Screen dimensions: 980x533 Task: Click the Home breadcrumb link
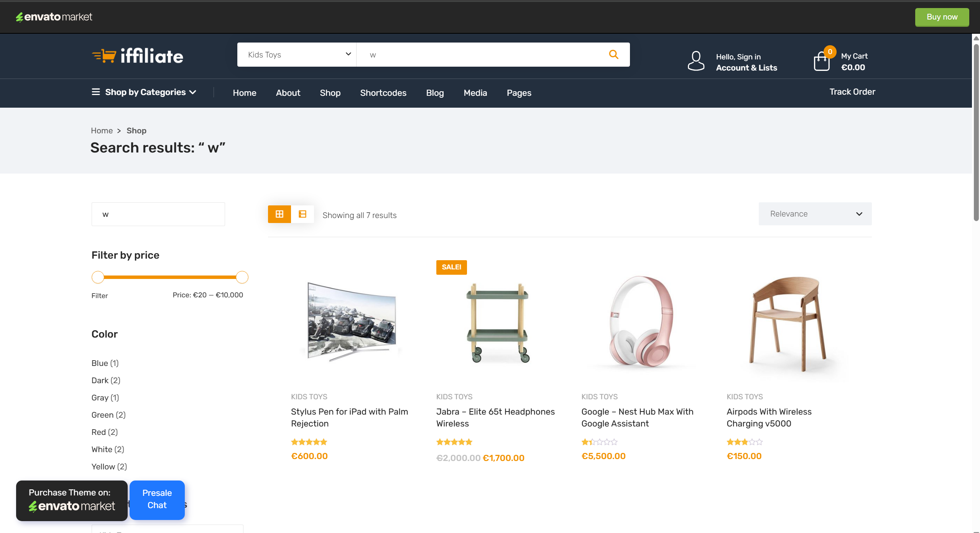102,131
